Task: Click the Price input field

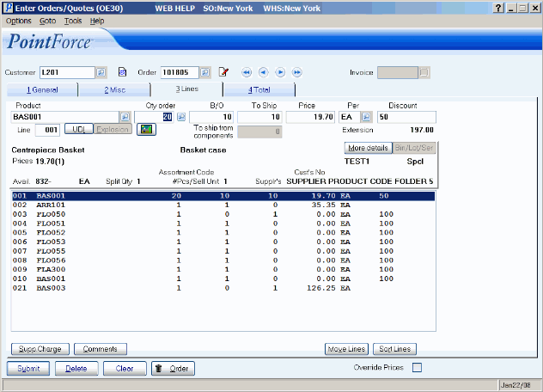Action: coord(310,117)
